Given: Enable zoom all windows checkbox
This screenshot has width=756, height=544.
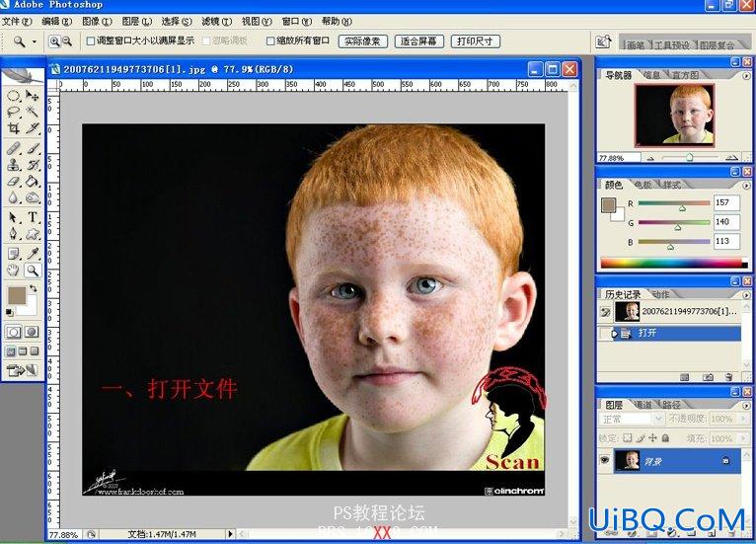Looking at the screenshot, I should pos(270,41).
